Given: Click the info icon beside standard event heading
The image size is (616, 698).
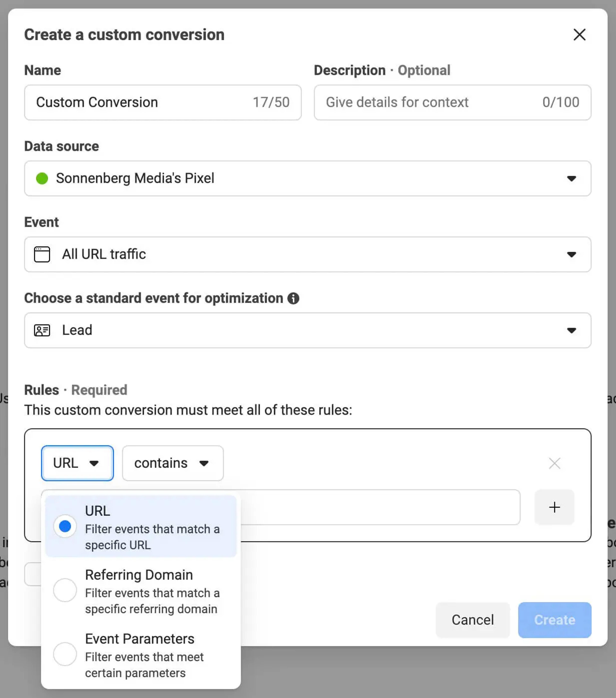Looking at the screenshot, I should [x=293, y=298].
